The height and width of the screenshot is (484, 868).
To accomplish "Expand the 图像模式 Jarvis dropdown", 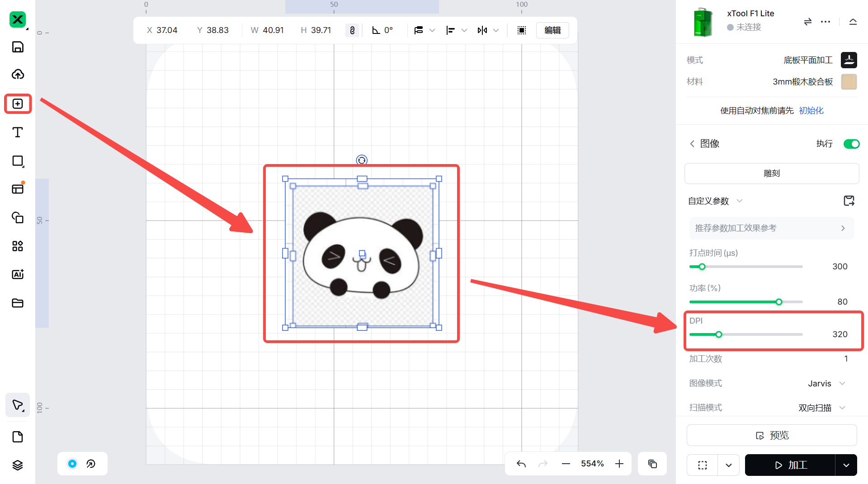I will (x=826, y=383).
